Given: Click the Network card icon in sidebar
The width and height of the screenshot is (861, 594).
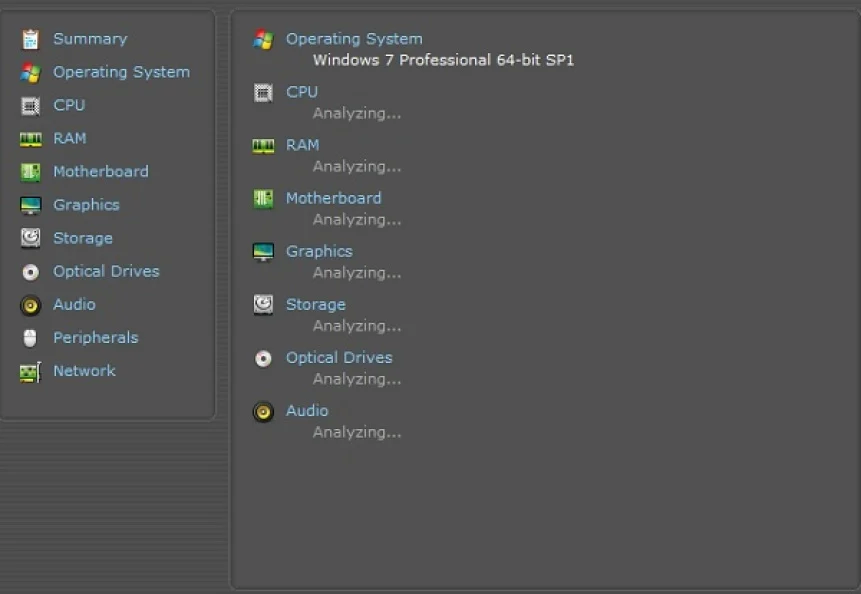Looking at the screenshot, I should pyautogui.click(x=30, y=372).
